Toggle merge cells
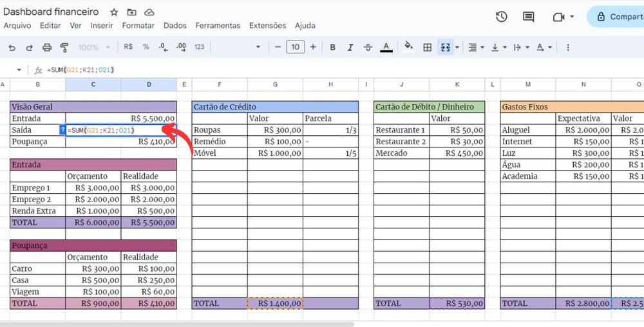 click(446, 48)
